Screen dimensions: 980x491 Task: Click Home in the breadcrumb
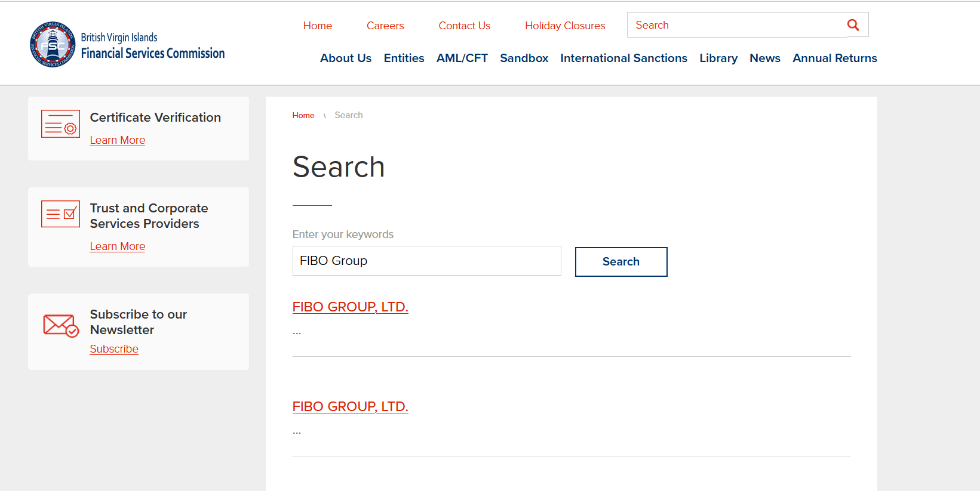pyautogui.click(x=303, y=115)
